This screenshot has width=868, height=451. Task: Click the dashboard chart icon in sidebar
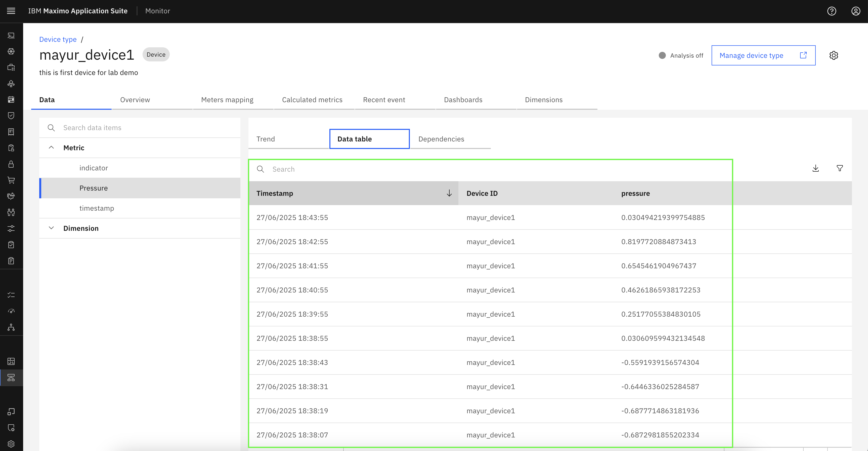[x=11, y=361]
